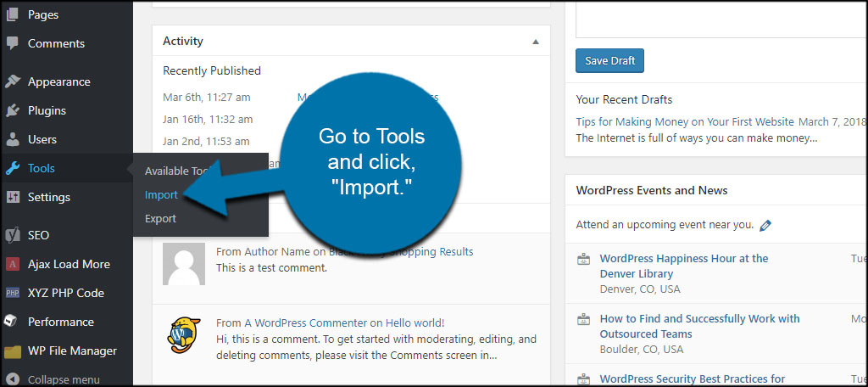The width and height of the screenshot is (868, 387).
Task: Click the Pages icon in sidebar
Action: [12, 14]
